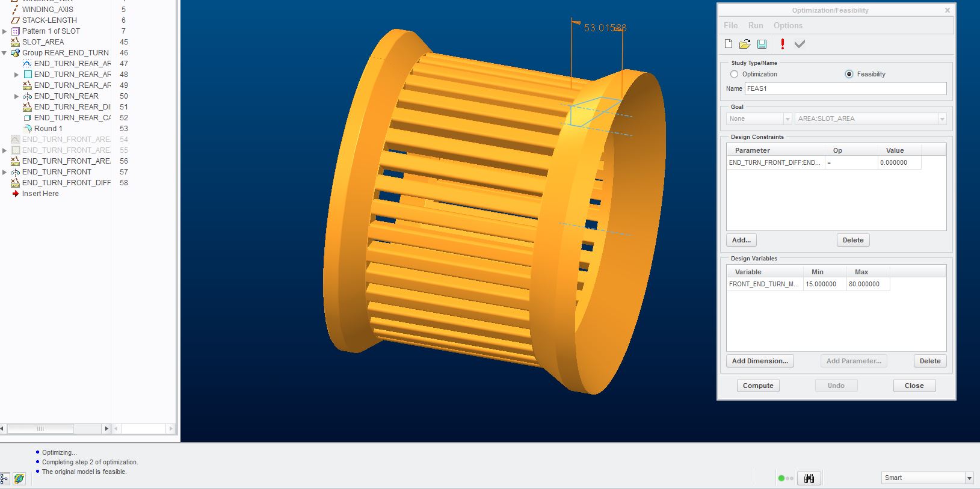The height and width of the screenshot is (489, 980).
Task: Click the SLOT_AREA analysis icon
Action: 16,42
